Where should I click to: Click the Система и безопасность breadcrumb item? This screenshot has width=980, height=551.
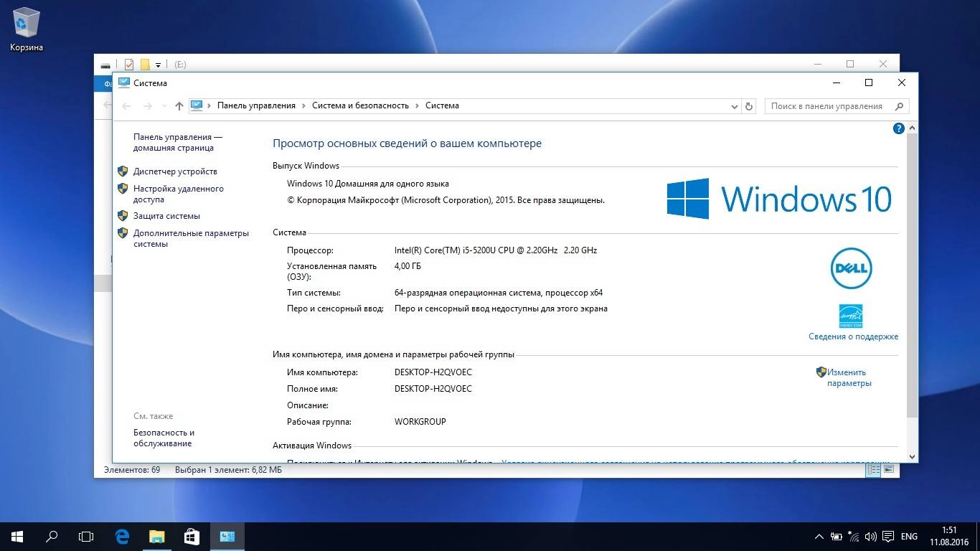(360, 105)
